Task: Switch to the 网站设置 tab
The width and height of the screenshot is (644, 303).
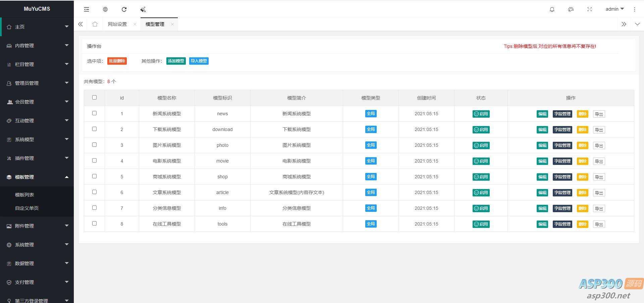Action: coord(117,24)
